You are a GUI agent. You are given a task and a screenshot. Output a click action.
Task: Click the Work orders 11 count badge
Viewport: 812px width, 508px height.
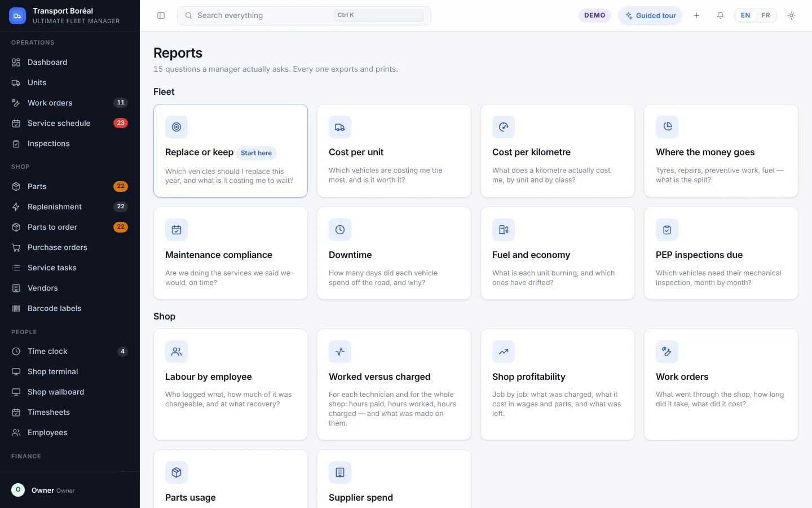pyautogui.click(x=121, y=103)
